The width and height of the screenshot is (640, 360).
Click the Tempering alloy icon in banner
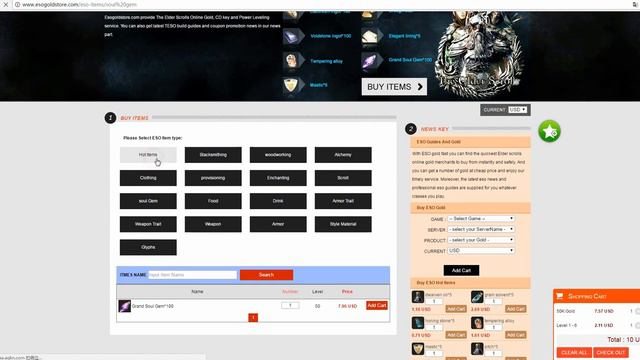(292, 61)
